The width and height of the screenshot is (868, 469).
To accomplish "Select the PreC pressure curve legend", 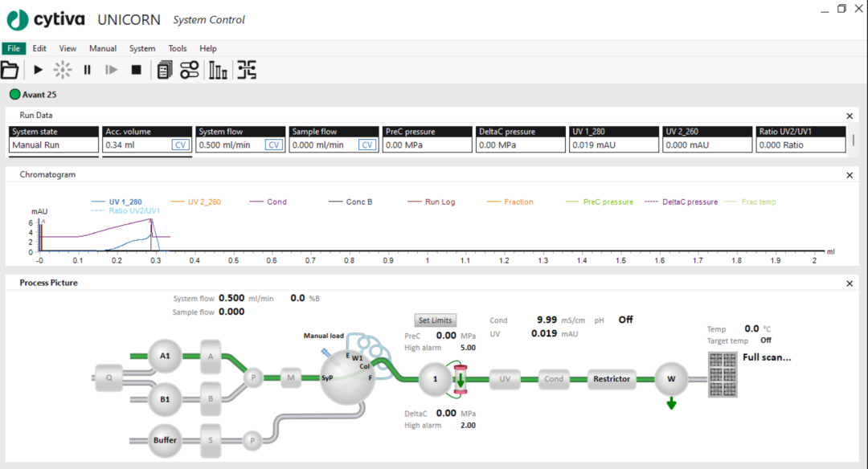I will (x=600, y=202).
